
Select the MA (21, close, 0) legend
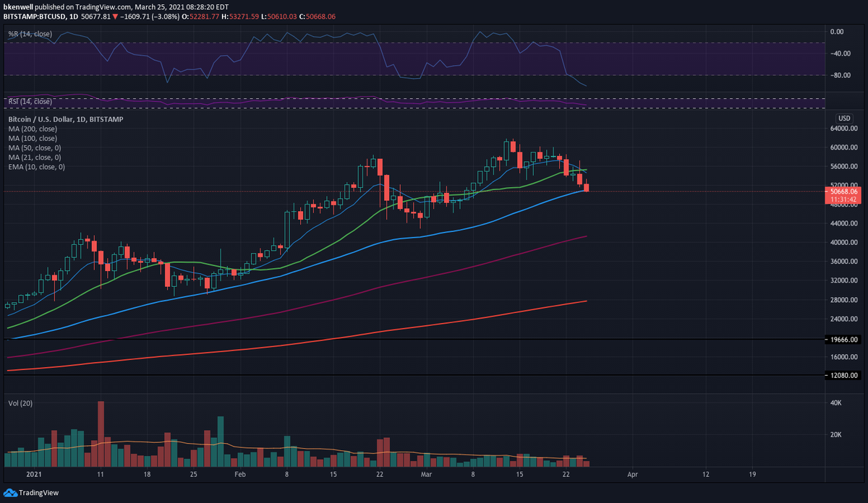coord(33,157)
